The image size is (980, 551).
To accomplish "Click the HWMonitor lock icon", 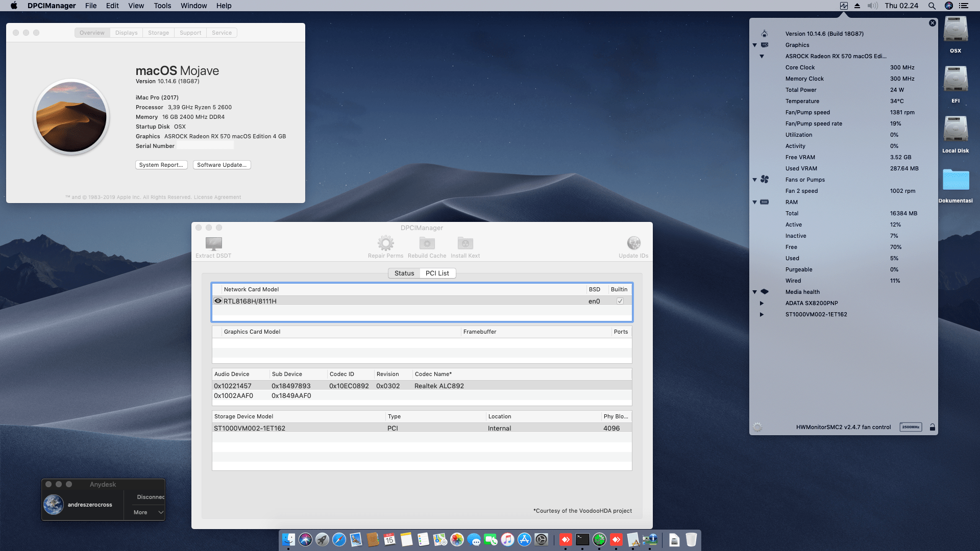I will click(x=933, y=428).
